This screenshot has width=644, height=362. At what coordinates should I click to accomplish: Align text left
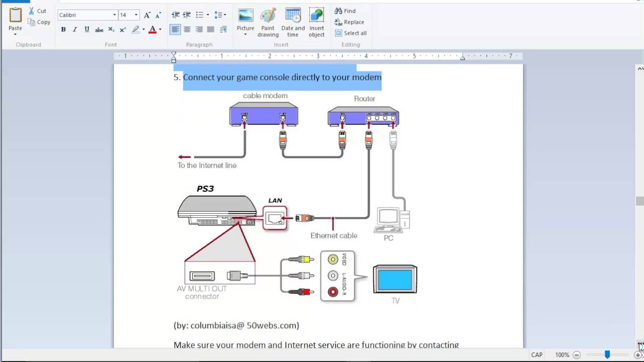[175, 30]
